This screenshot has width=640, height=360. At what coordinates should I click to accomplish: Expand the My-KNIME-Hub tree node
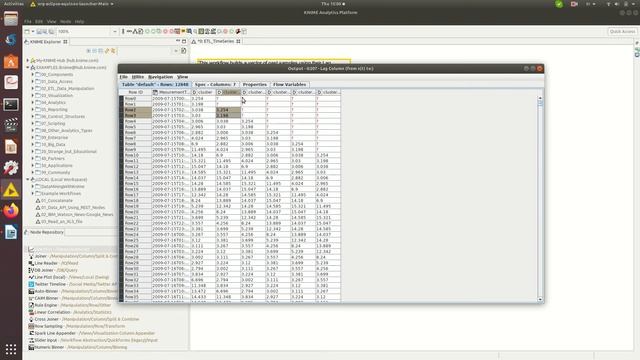(28, 60)
